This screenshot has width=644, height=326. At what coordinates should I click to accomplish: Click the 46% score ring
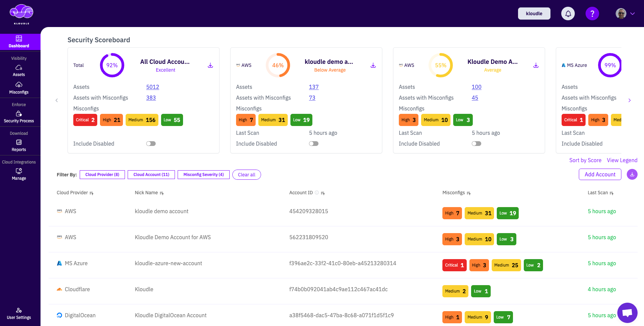pos(278,65)
